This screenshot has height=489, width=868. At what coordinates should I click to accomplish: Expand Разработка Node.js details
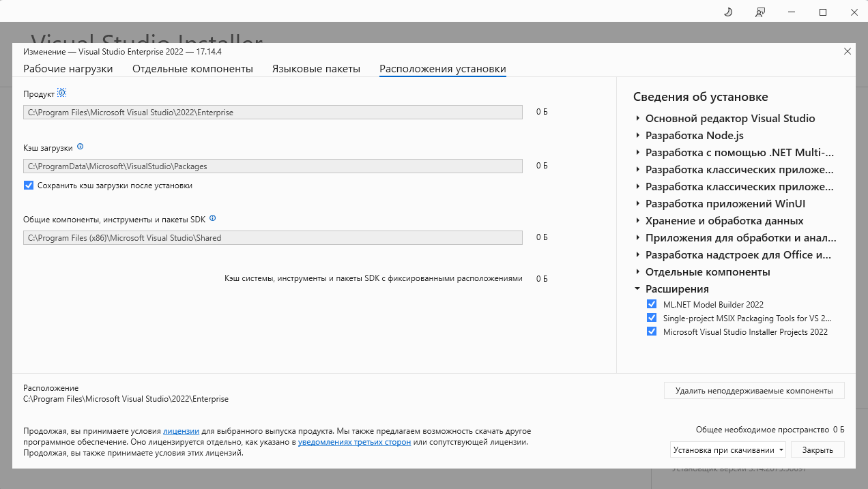click(x=637, y=136)
